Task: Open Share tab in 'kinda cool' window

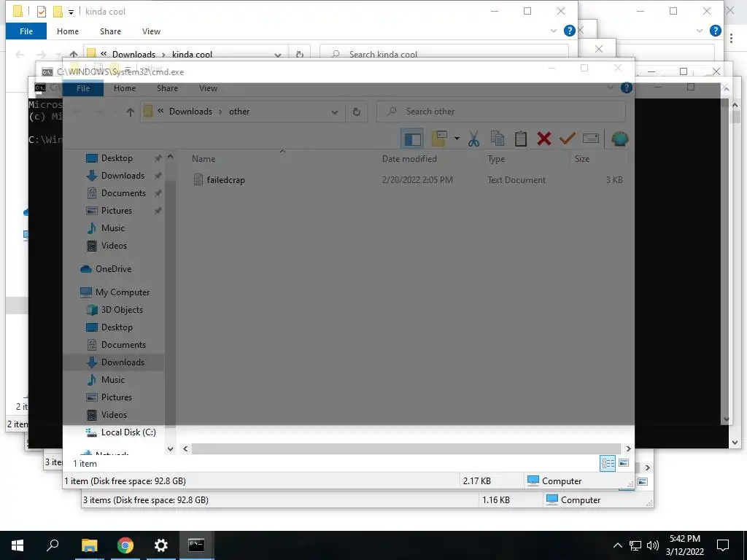Action: (x=110, y=31)
